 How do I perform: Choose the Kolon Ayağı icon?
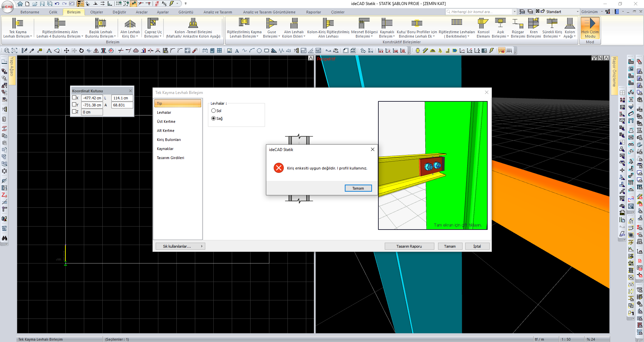pos(570,23)
